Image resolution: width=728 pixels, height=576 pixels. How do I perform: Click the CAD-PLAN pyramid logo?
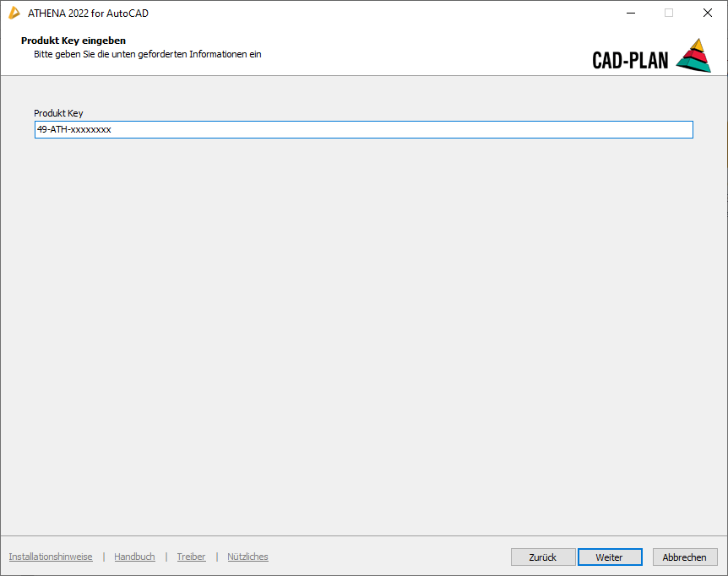point(693,56)
